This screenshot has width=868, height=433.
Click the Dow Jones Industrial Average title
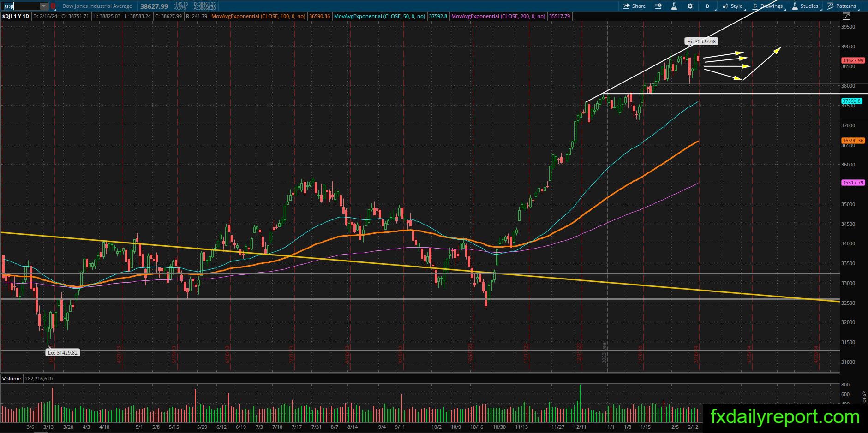point(97,6)
